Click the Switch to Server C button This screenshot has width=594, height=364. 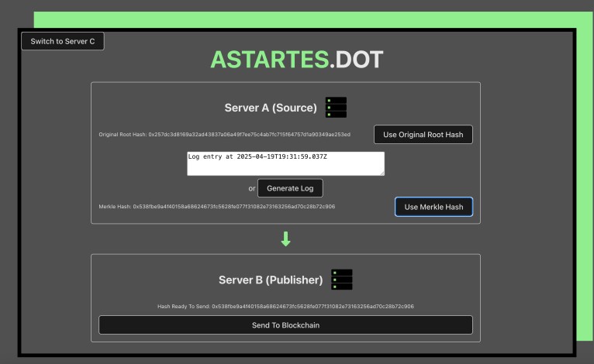(x=63, y=41)
